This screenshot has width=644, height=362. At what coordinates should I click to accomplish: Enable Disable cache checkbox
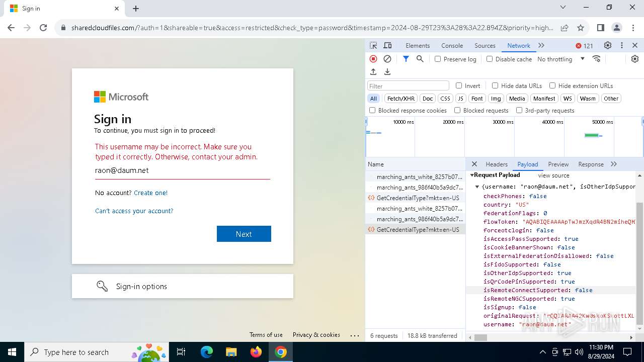tap(490, 59)
